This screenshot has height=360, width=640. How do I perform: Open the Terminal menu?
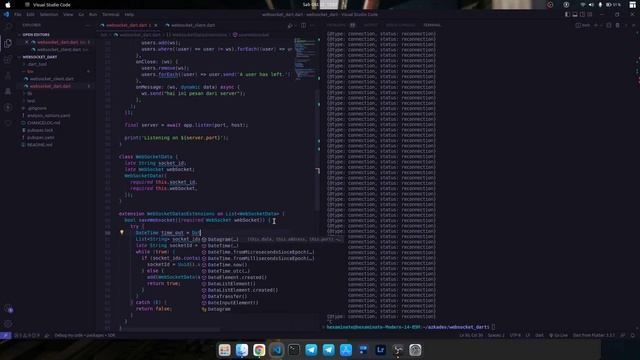pyautogui.click(x=111, y=14)
